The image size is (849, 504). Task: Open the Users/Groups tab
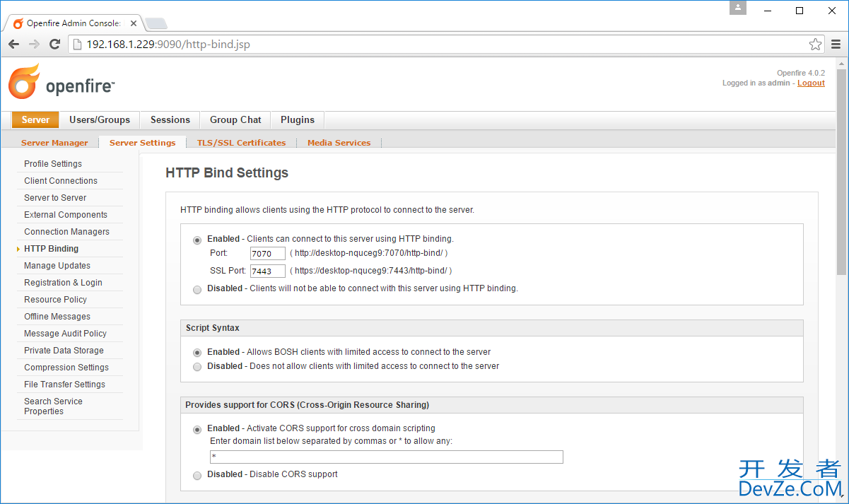pyautogui.click(x=100, y=119)
